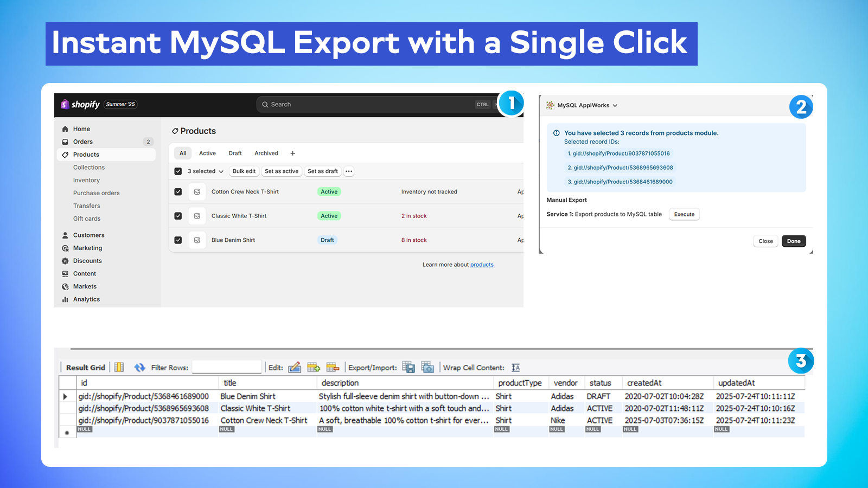868x488 pixels.
Task: Open the MySQL AppiWorks dropdown
Action: (x=614, y=105)
